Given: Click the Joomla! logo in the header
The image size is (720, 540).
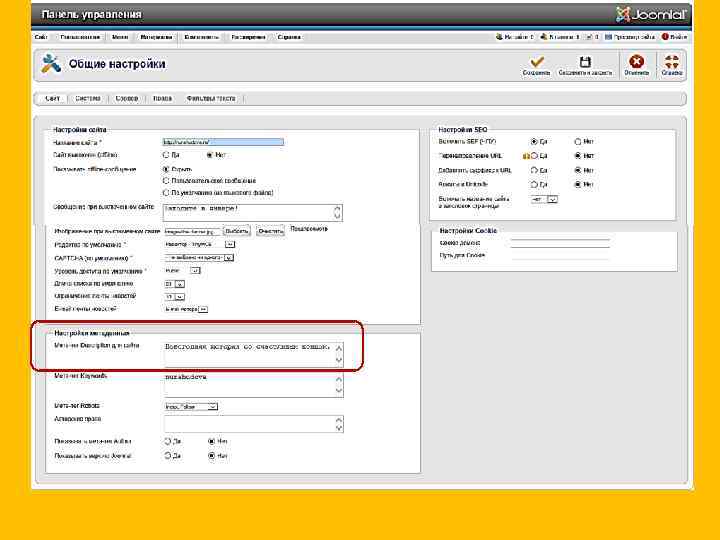Looking at the screenshot, I should click(x=651, y=15).
